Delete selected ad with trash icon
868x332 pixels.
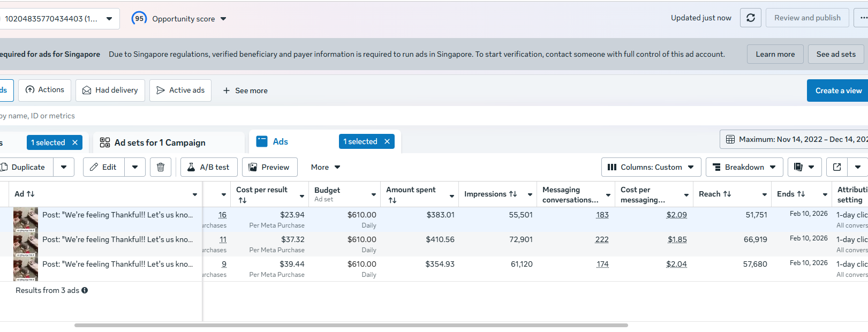pos(161,167)
